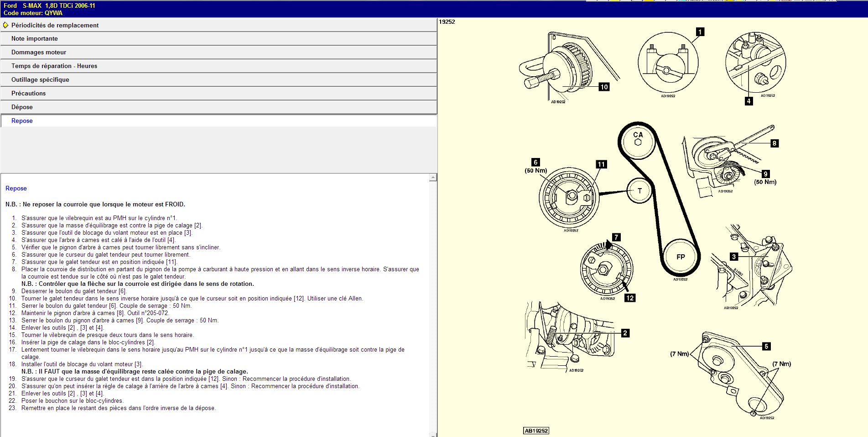Click the scroll up arrow of text panel
Viewport: 868px width, 437px height.
coord(433,178)
